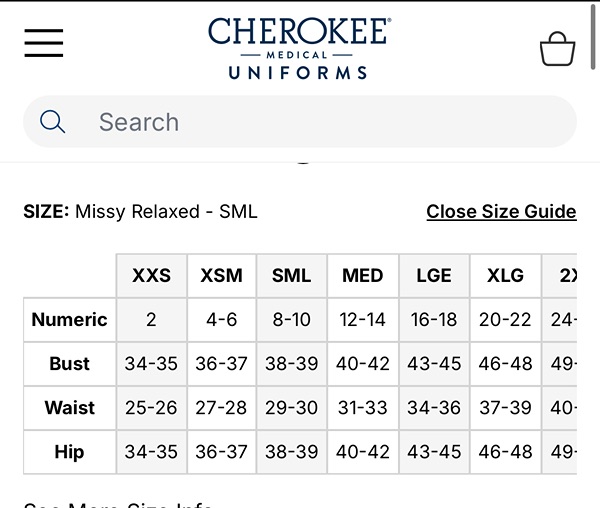Viewport: 600px width, 508px height.
Task: Click the Waist row label
Action: click(69, 408)
